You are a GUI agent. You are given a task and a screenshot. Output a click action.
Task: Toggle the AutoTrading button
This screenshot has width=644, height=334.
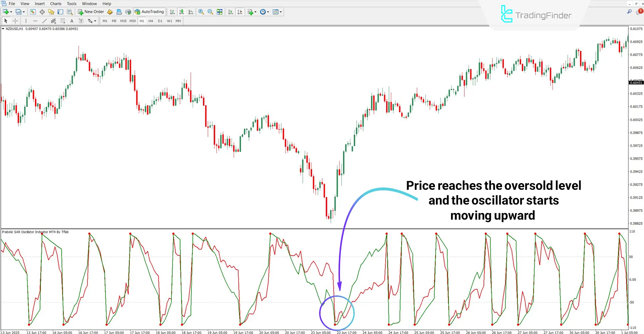pos(149,12)
